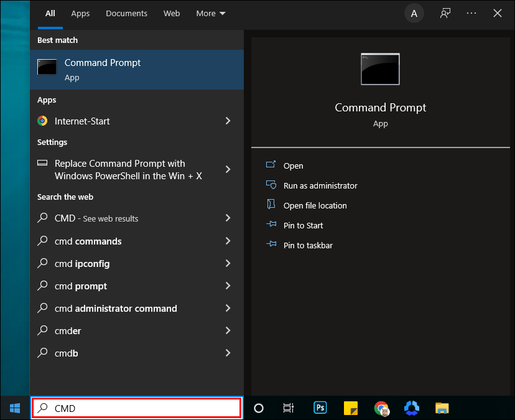This screenshot has height=420, width=515.
Task: Expand the Internet-Start result arrow
Action: 228,121
